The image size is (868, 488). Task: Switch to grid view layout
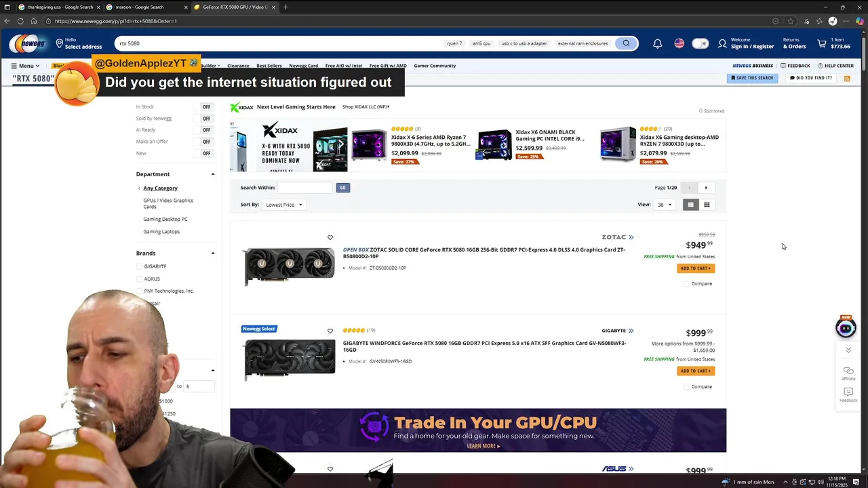point(707,205)
